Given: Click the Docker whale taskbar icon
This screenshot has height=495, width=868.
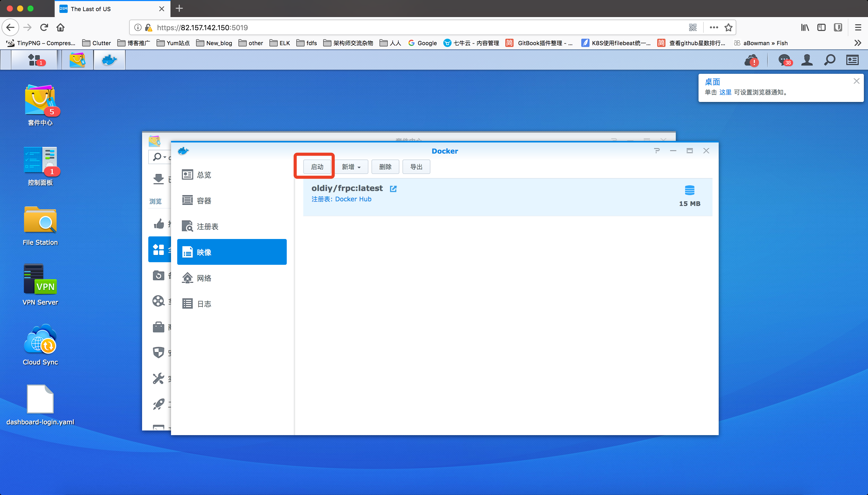Looking at the screenshot, I should click(x=109, y=60).
